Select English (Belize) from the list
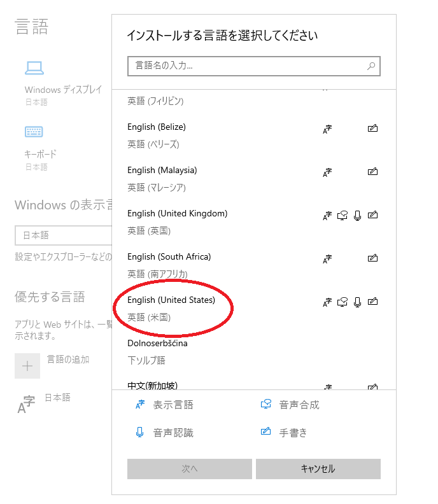Screen dimensions: 438x504 [x=157, y=127]
